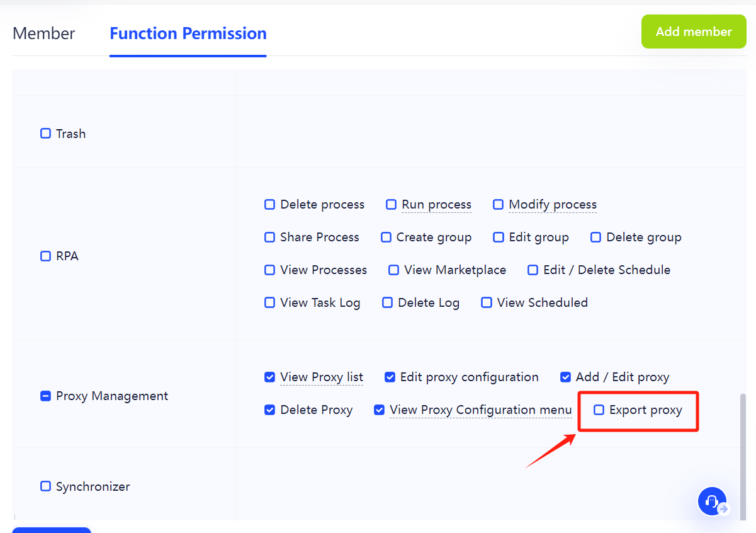Click the blue button at the bottom left

tap(52, 530)
